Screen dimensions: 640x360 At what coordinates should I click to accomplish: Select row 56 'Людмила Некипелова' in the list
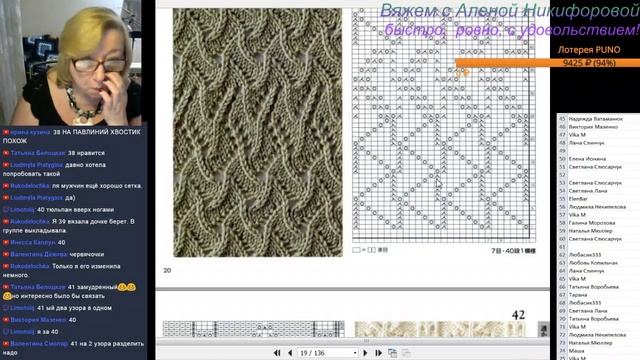pos(597,207)
